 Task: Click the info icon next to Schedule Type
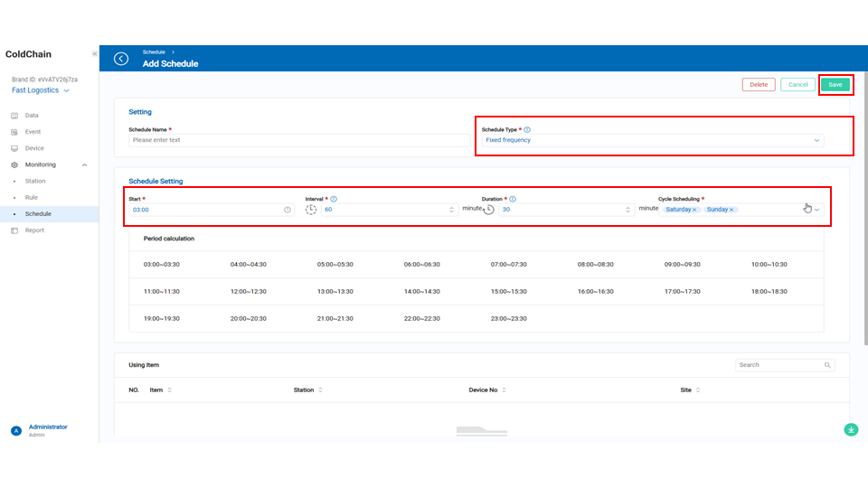coord(527,130)
